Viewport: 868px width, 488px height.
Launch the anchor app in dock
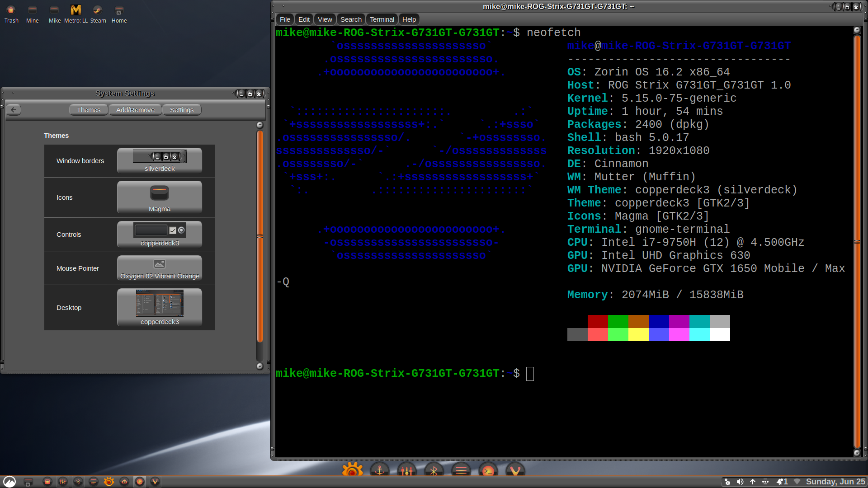(380, 470)
